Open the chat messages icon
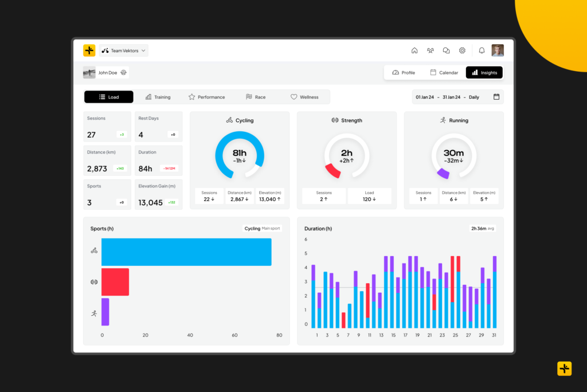This screenshot has height=392, width=587. (447, 50)
